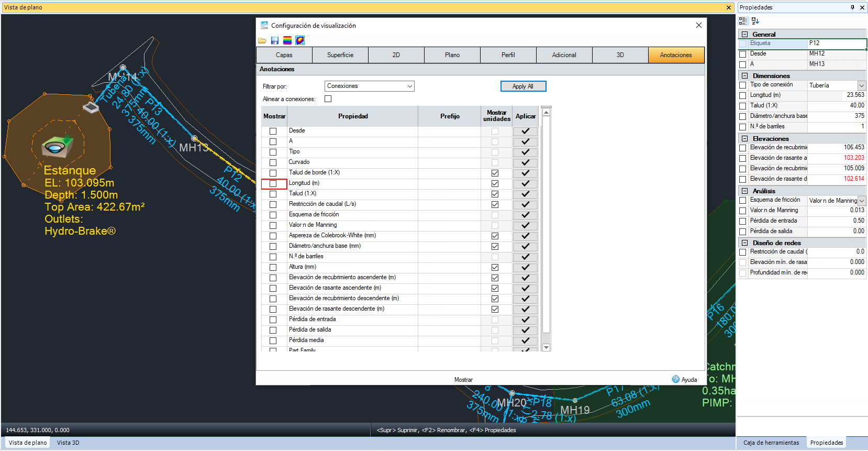Select the Plano tab
Viewport: 868px width, 451px height.
(x=452, y=55)
